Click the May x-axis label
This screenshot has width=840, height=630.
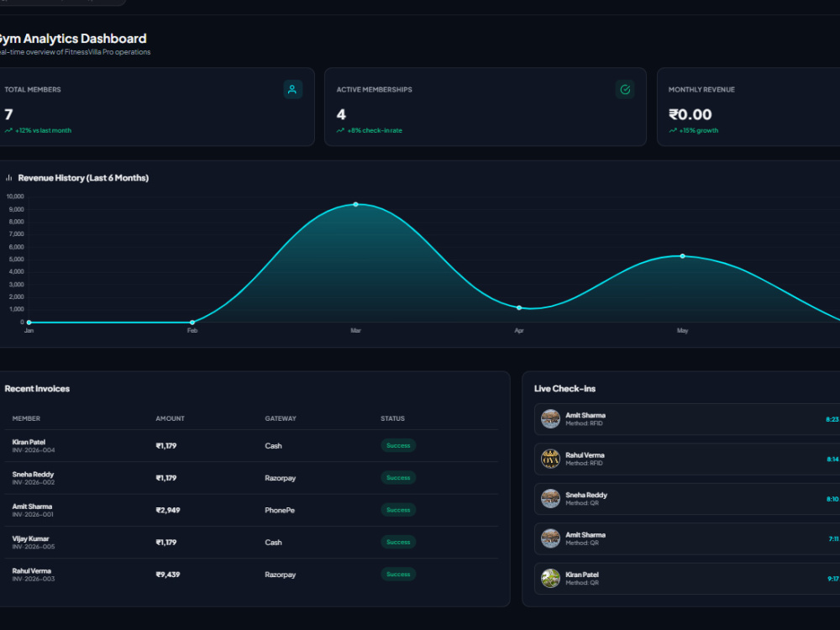[x=682, y=330]
